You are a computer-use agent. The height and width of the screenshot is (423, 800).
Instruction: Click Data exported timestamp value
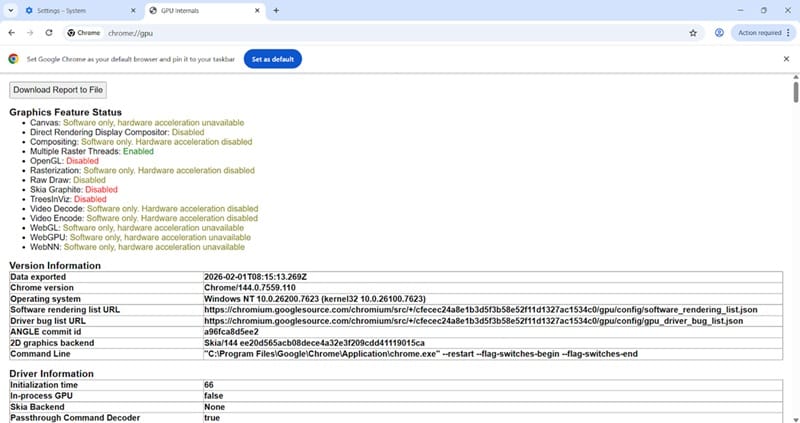coord(255,277)
